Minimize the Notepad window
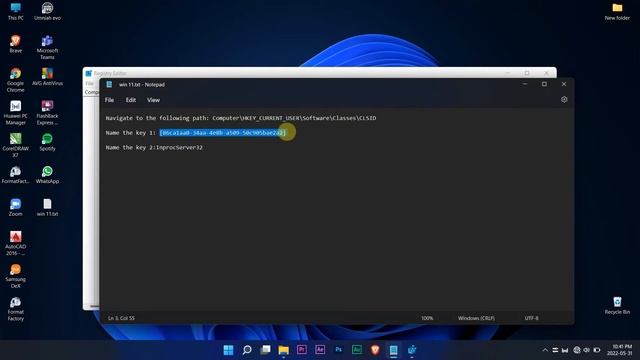640x360 pixels. (x=525, y=84)
